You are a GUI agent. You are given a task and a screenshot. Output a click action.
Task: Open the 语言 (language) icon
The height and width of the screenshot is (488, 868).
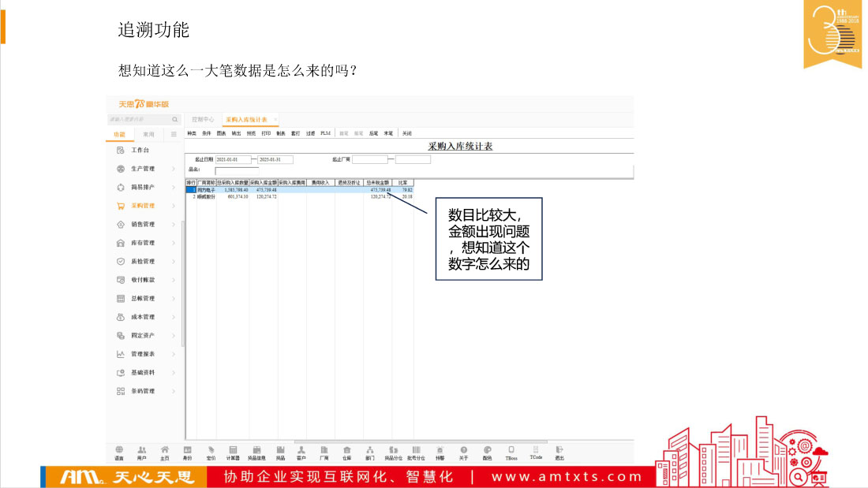tap(119, 452)
